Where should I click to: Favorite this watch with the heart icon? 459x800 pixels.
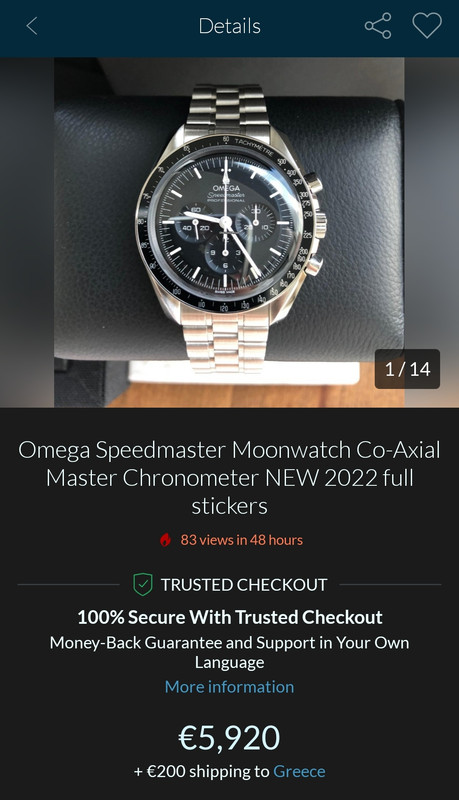pos(427,26)
